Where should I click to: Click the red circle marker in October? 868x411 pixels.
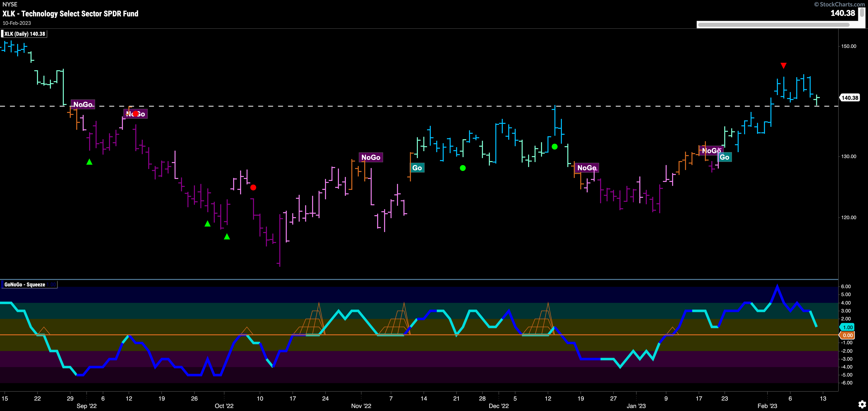tap(253, 188)
